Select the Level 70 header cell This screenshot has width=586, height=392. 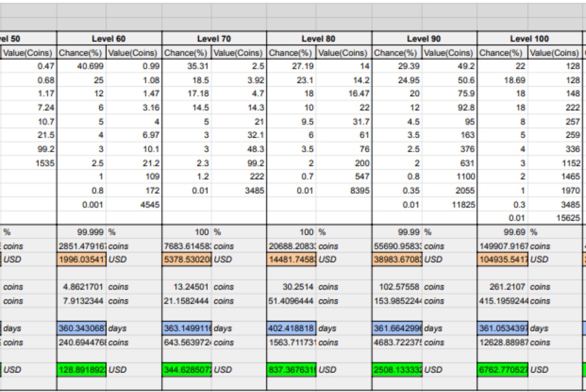214,39
